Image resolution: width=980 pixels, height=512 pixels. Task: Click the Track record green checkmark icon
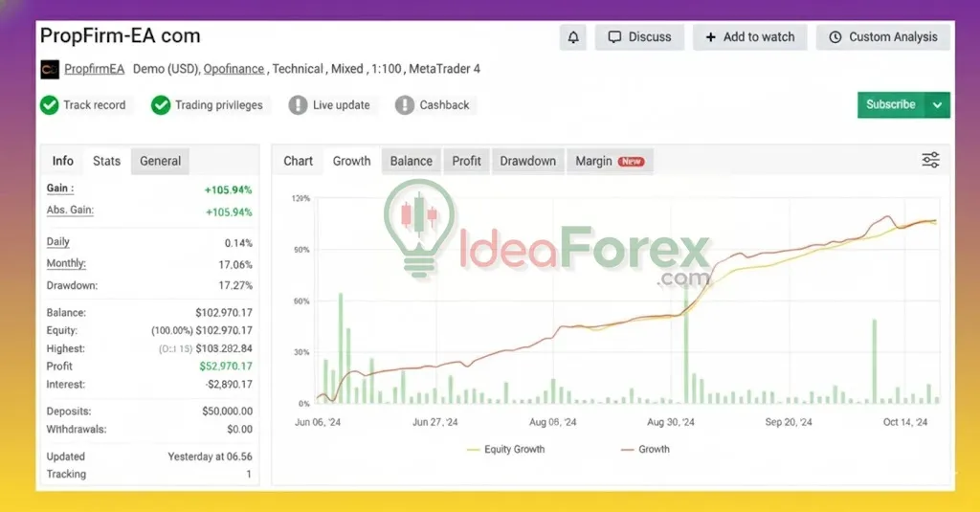pos(50,105)
